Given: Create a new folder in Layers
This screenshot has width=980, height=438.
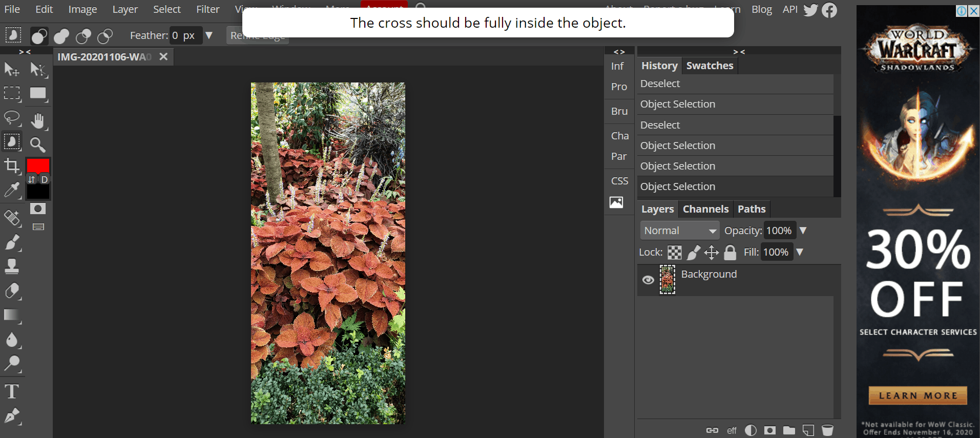Looking at the screenshot, I should (x=789, y=430).
